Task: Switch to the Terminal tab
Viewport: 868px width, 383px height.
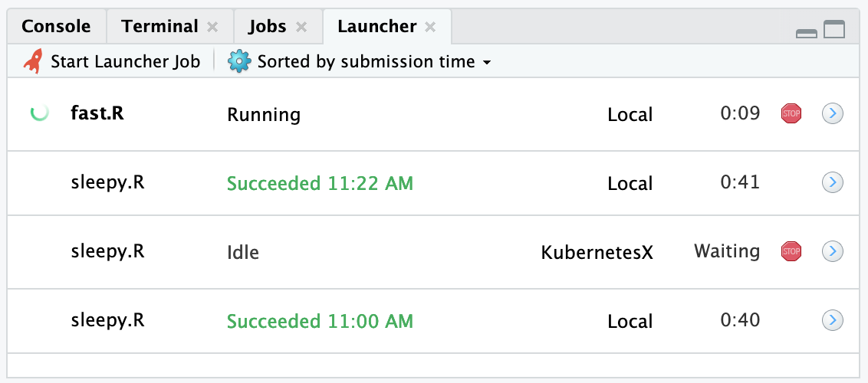Action: [159, 27]
